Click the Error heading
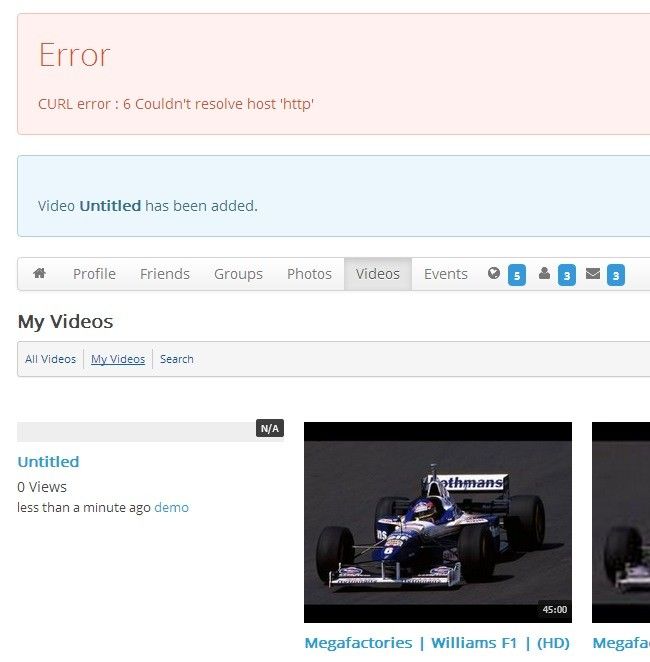Viewport: 650px width, 662px height. click(74, 55)
